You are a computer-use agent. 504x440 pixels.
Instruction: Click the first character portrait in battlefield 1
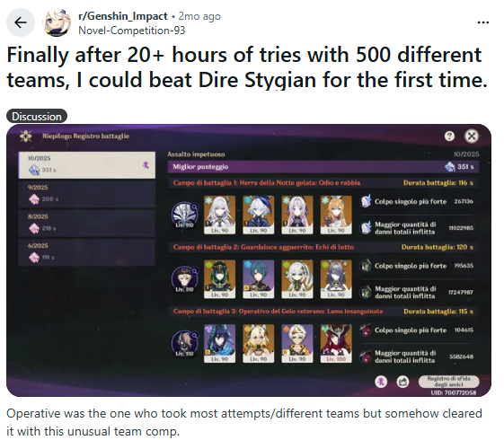(219, 215)
